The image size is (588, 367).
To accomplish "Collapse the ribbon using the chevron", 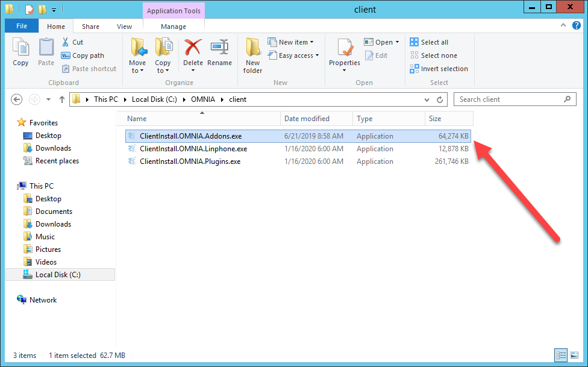I will click(563, 25).
